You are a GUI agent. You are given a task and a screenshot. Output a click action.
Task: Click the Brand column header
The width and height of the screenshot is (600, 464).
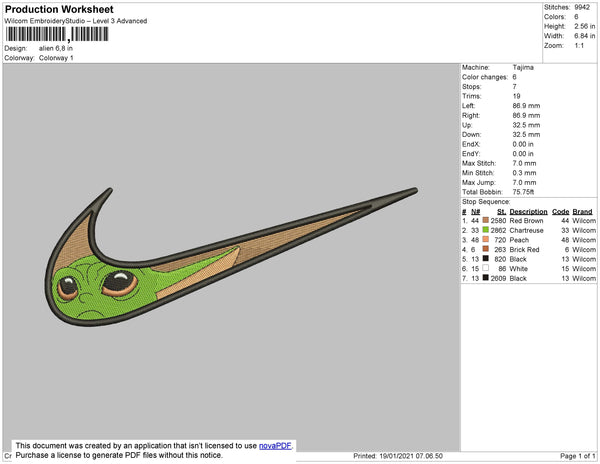[583, 211]
